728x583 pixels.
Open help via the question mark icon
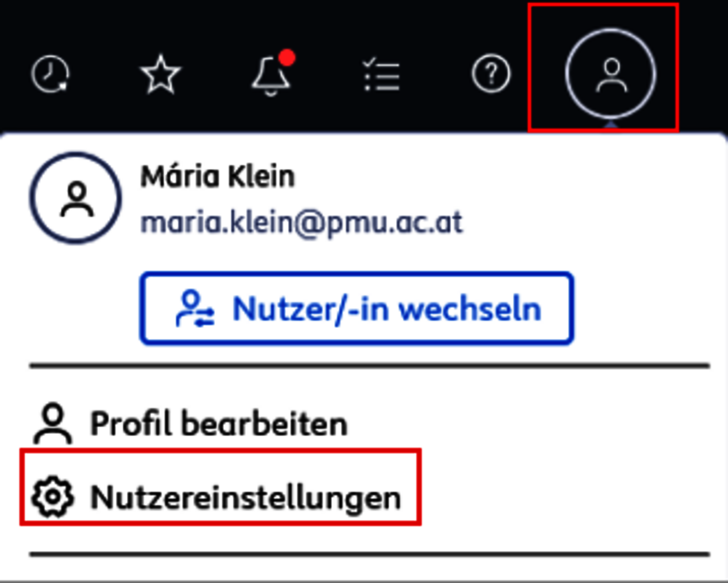click(x=491, y=74)
